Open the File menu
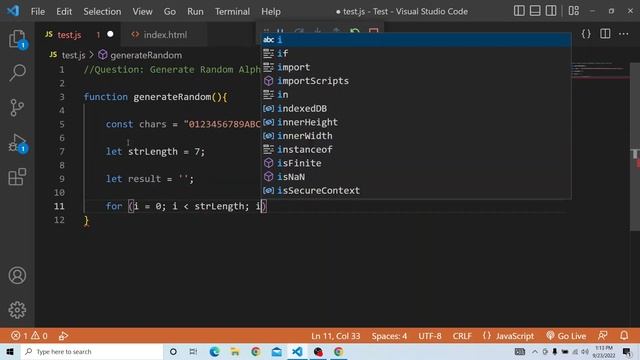The width and height of the screenshot is (640, 360). 38,11
